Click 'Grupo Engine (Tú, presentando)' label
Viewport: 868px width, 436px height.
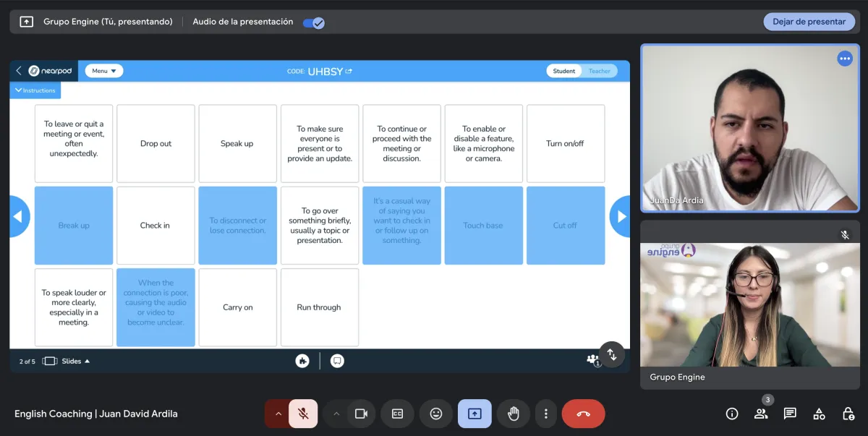(x=108, y=22)
